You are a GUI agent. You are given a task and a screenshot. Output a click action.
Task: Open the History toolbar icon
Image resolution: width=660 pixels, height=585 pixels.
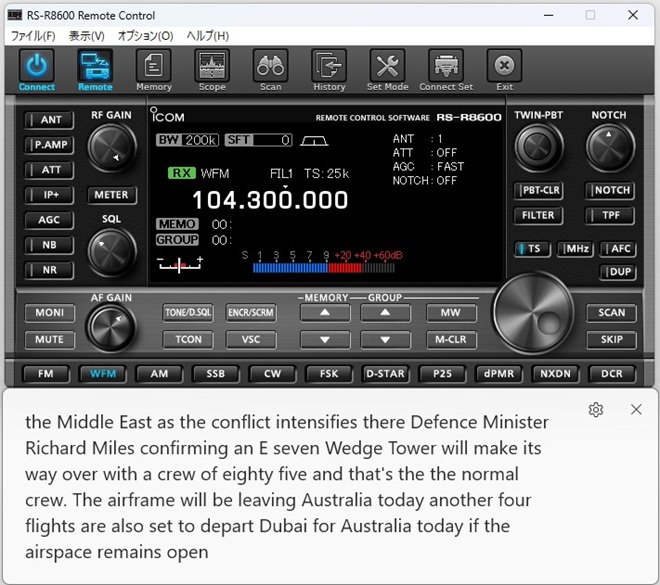pos(329,66)
